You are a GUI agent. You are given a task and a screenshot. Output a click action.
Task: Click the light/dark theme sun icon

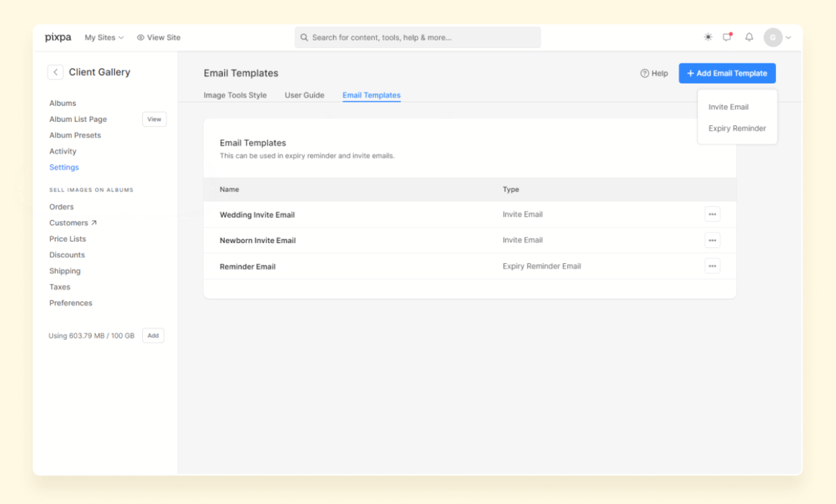point(708,37)
